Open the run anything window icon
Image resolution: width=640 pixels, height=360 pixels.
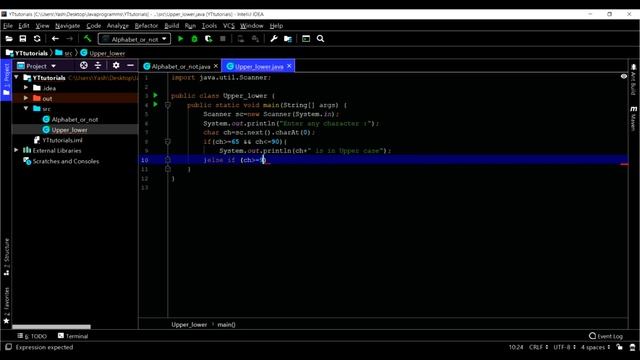pyautogui.click(x=306, y=39)
